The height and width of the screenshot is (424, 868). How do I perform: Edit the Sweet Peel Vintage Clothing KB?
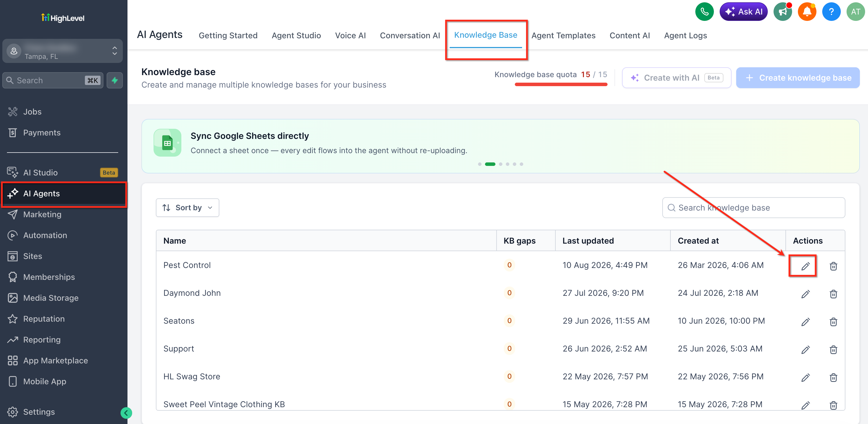click(805, 405)
